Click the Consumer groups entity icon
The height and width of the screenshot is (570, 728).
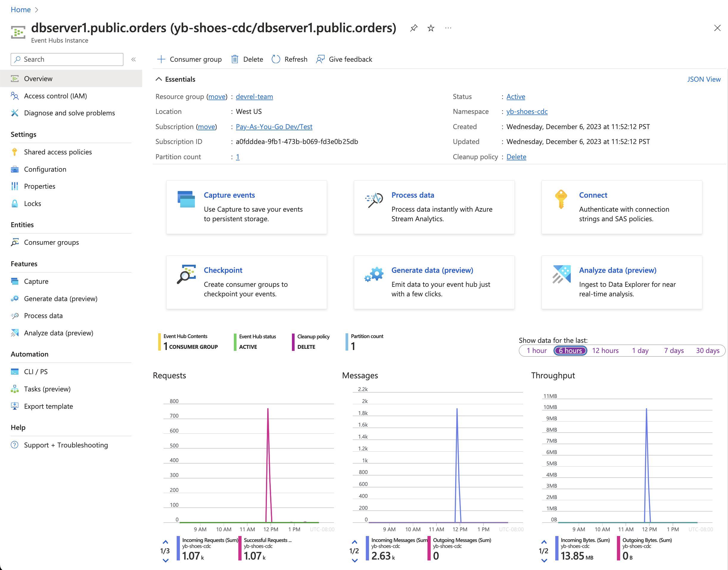click(x=15, y=242)
